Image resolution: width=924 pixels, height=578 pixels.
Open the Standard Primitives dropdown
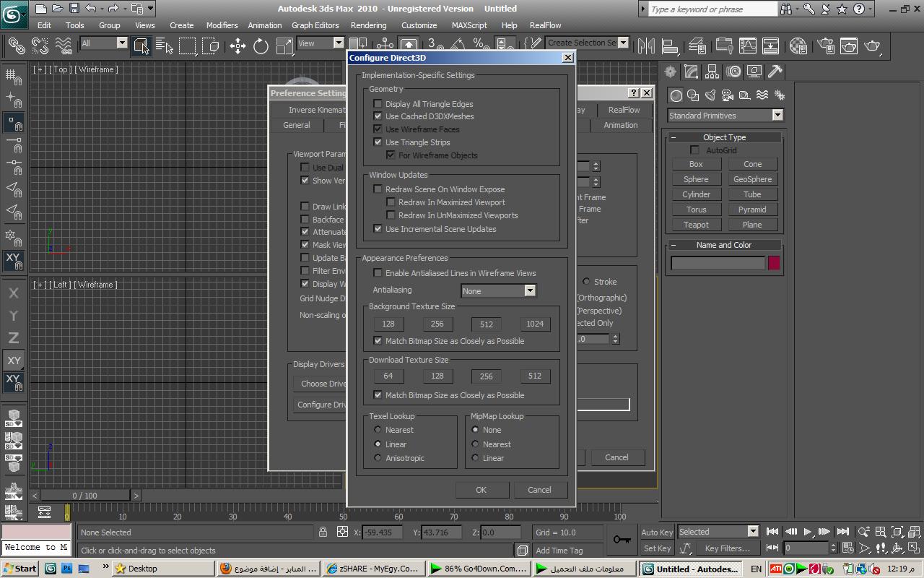pyautogui.click(x=777, y=115)
